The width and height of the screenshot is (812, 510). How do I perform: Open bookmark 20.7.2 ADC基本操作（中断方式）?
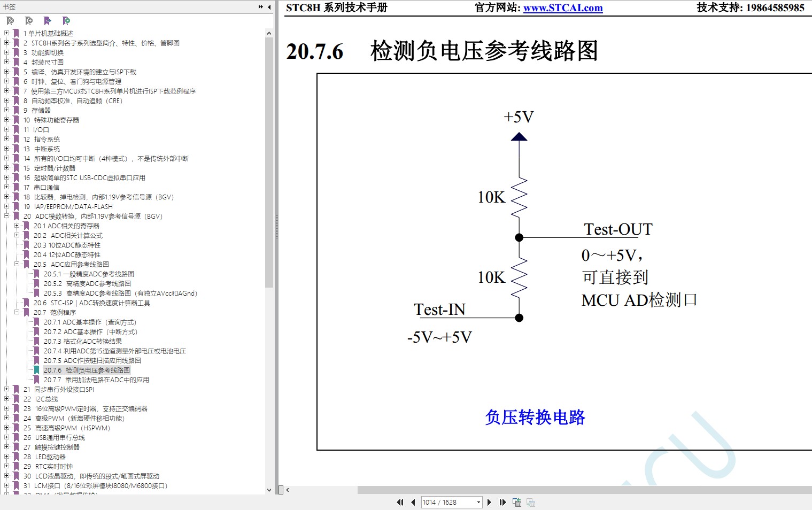[x=90, y=331]
